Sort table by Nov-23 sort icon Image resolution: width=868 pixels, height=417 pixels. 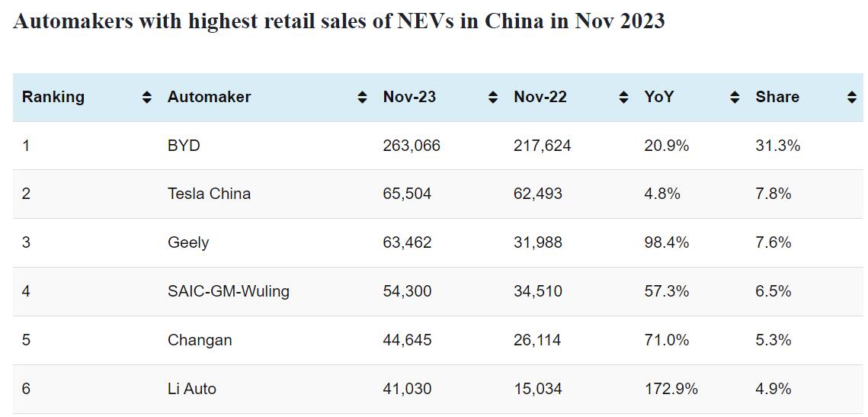click(x=493, y=98)
